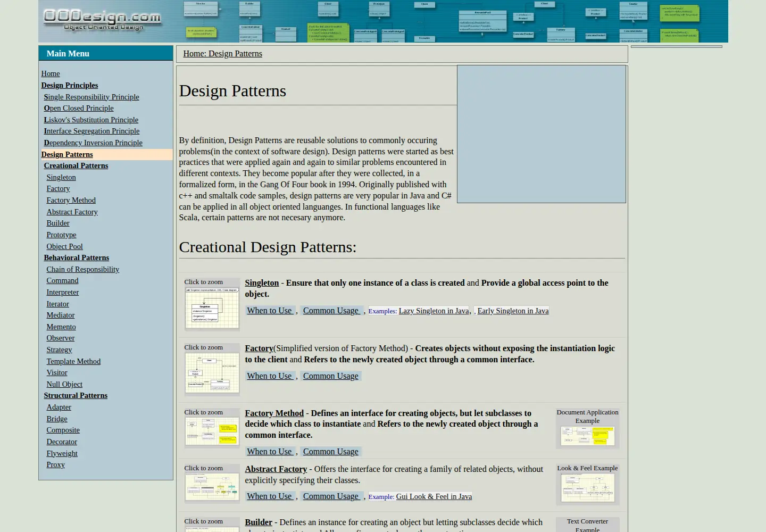Open the Factory Method diagram thumbnail
The width and height of the screenshot is (766, 532).
[212, 431]
